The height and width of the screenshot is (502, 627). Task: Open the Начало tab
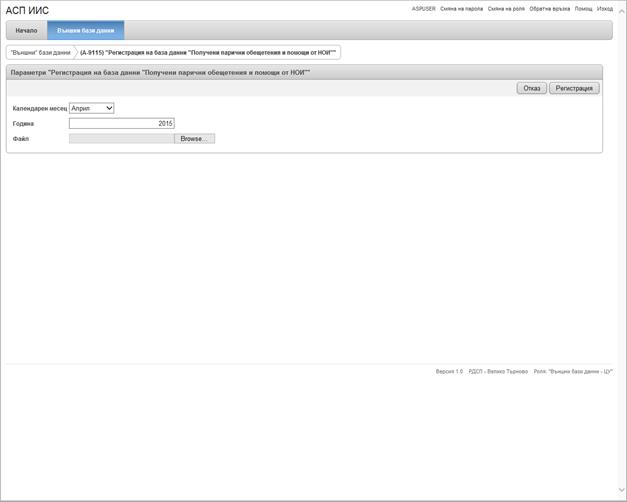coord(26,30)
